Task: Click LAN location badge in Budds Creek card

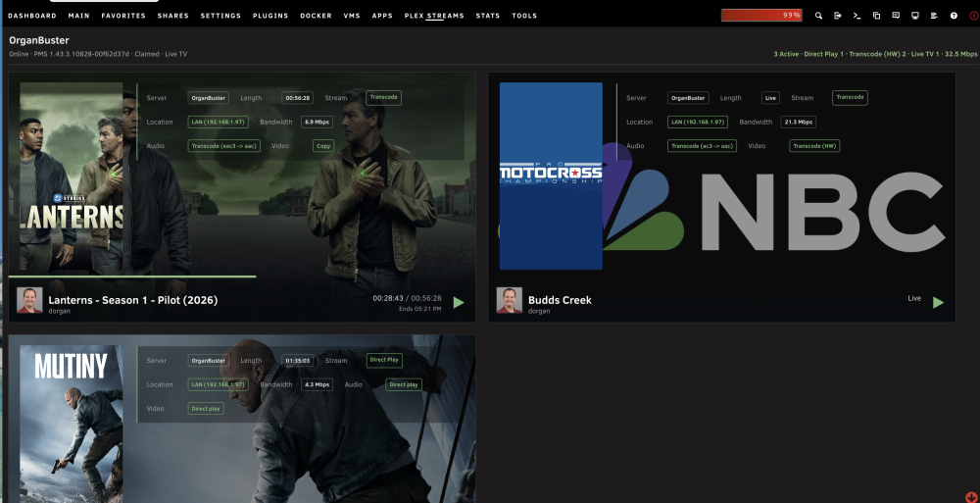Action: tap(698, 122)
